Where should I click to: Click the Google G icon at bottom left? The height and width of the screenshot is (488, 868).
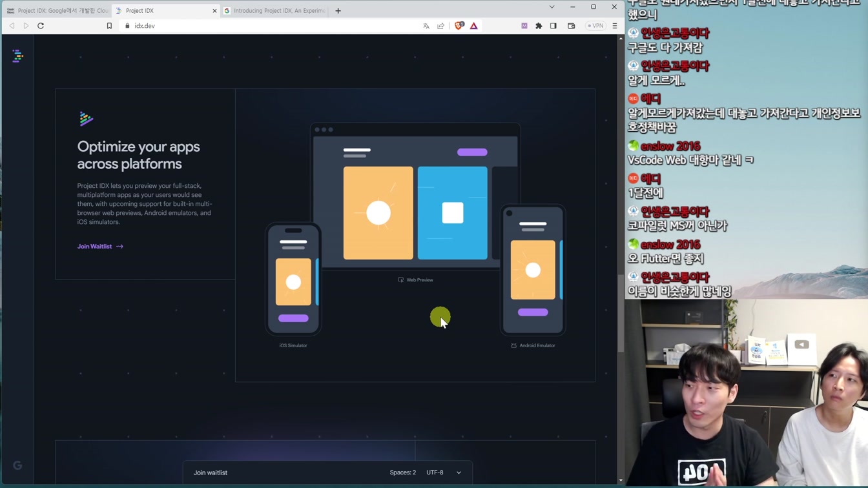[17, 465]
